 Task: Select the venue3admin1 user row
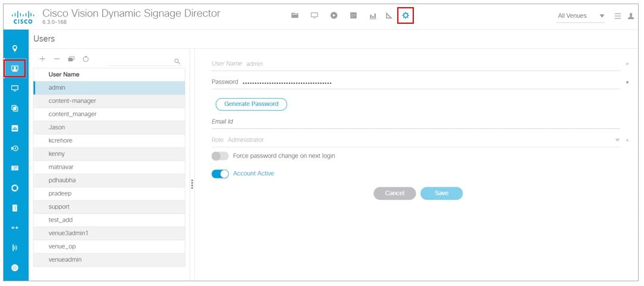pos(109,233)
